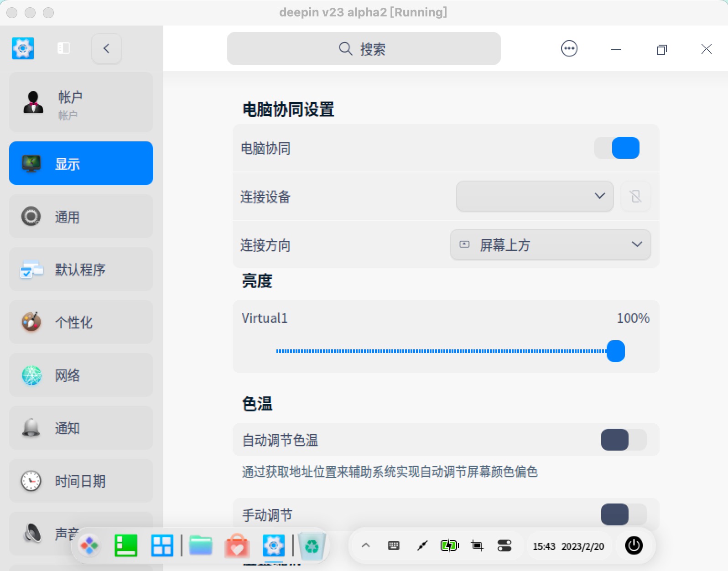Open the power shutdown button
Viewport: 728px width, 571px height.
click(634, 545)
